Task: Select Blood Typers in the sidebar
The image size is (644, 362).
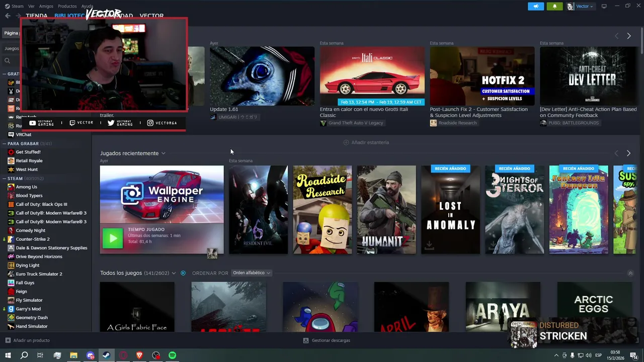Action: coord(29,196)
